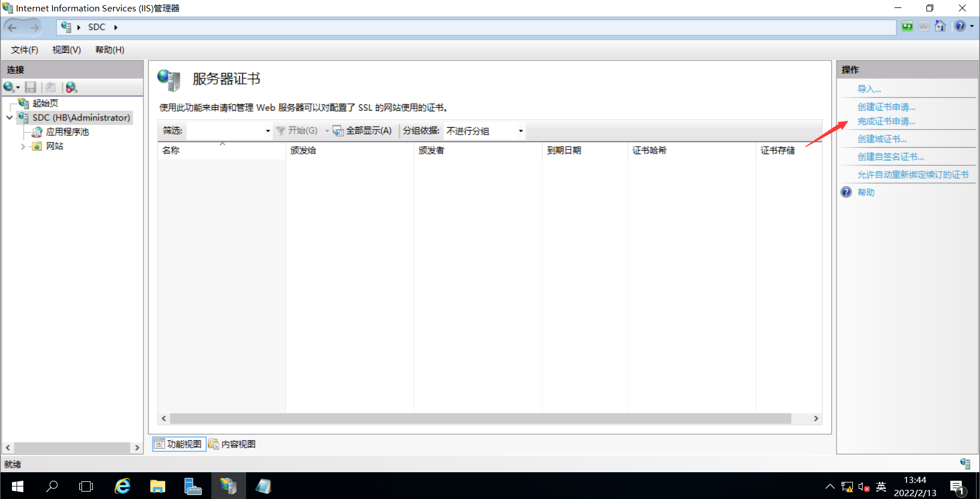Click the connections pane scroll right arrow
The height and width of the screenshot is (499, 980).
[137, 448]
